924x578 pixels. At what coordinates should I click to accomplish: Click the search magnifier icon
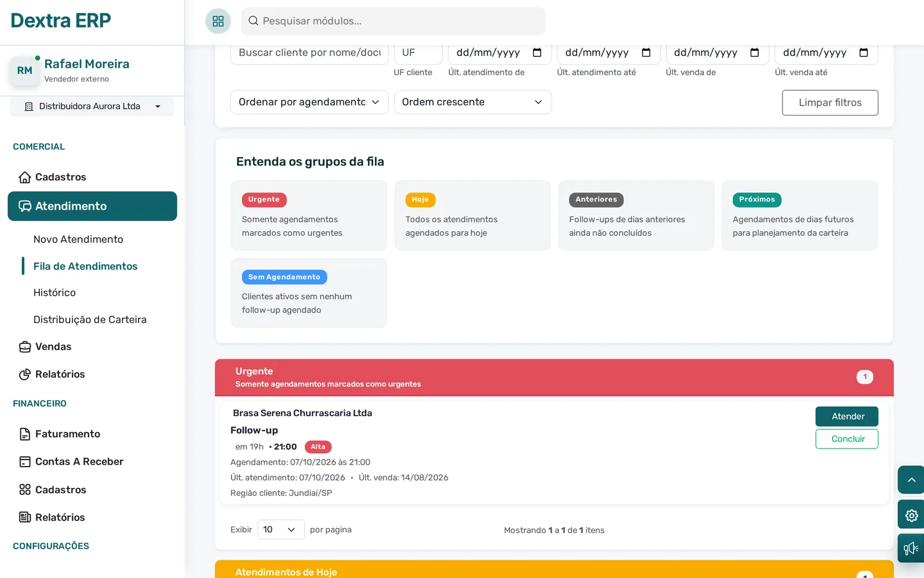253,21
